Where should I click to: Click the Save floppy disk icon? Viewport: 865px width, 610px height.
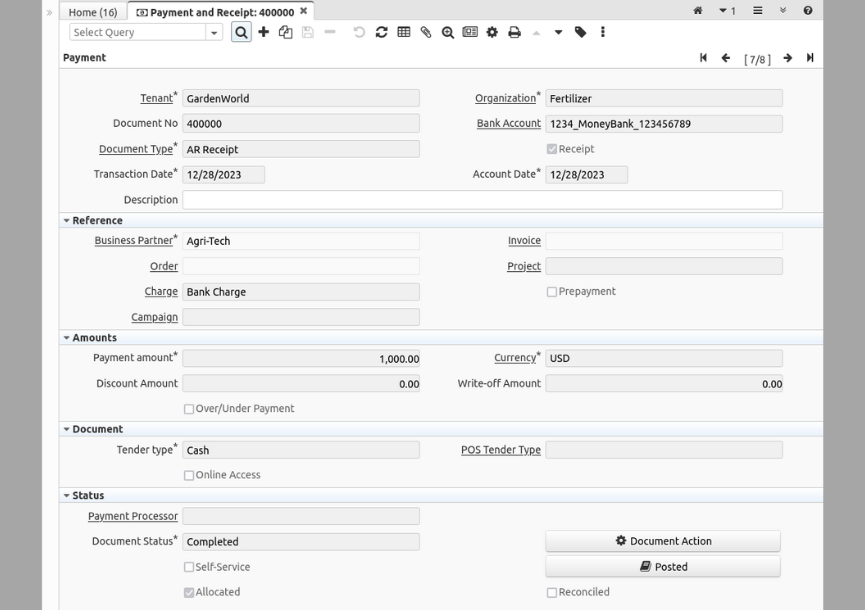(x=308, y=32)
